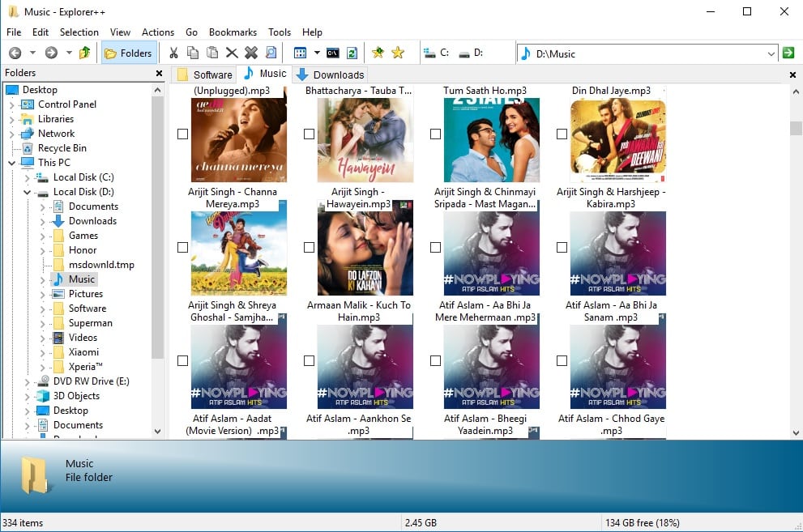The height and width of the screenshot is (532, 803).
Task: Expand the Games folder node
Action: (42, 236)
